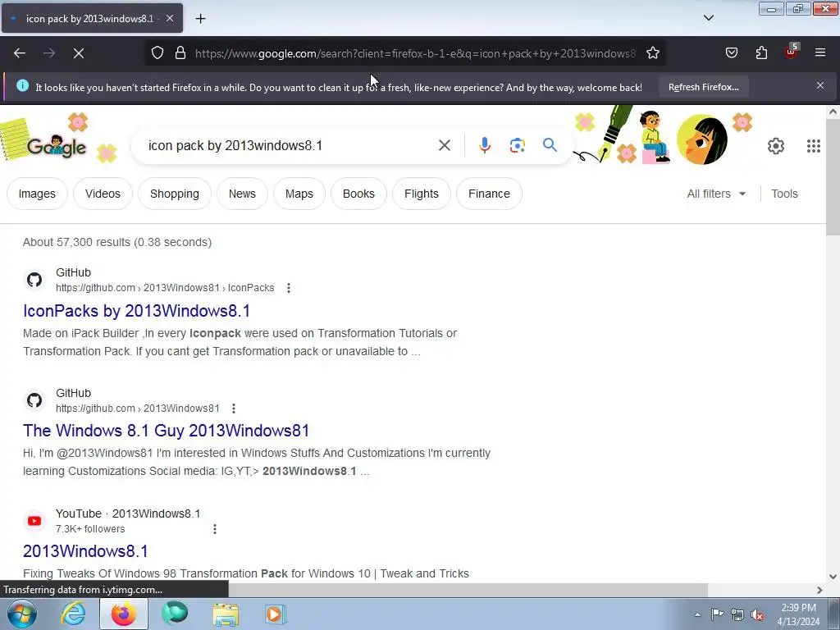
Task: Switch to the Shopping filter
Action: tap(175, 194)
